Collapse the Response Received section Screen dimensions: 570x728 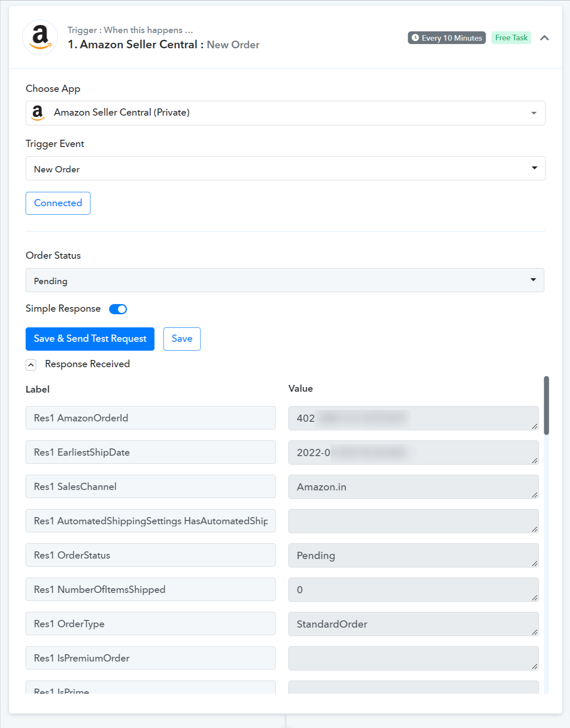pos(31,365)
